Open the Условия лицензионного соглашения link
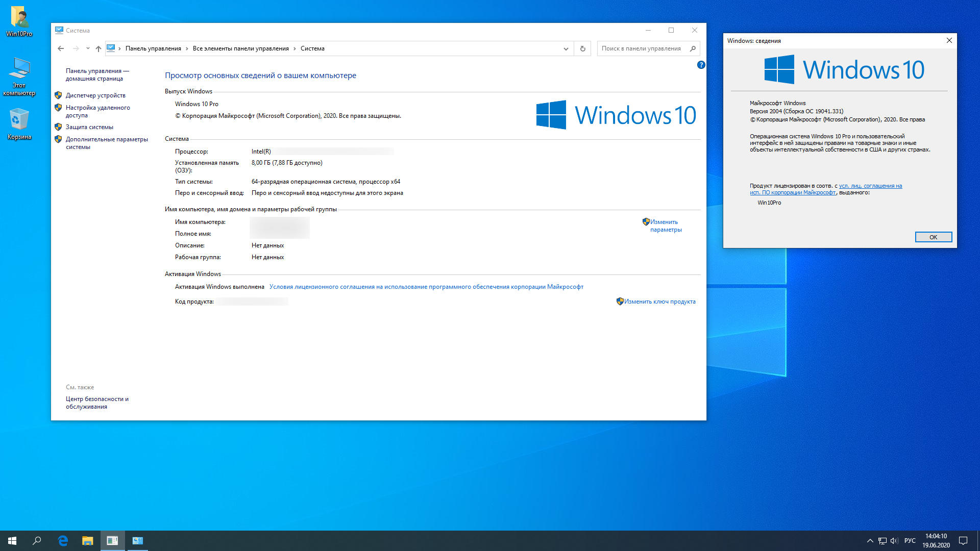Image resolution: width=980 pixels, height=551 pixels. tap(426, 287)
